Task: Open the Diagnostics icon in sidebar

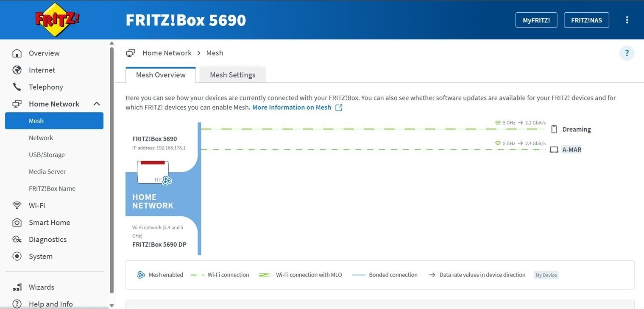Action: click(x=17, y=240)
